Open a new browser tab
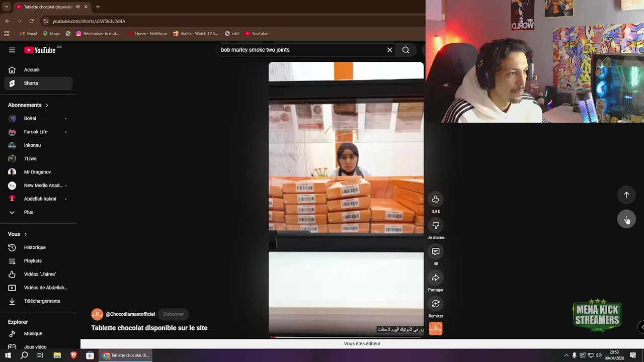Image resolution: width=644 pixels, height=362 pixels. (x=98, y=7)
